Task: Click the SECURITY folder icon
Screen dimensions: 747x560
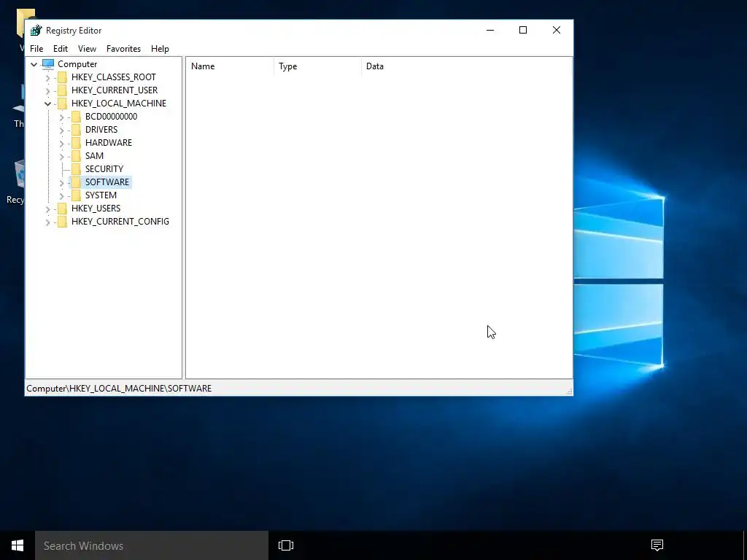Action: tap(76, 169)
